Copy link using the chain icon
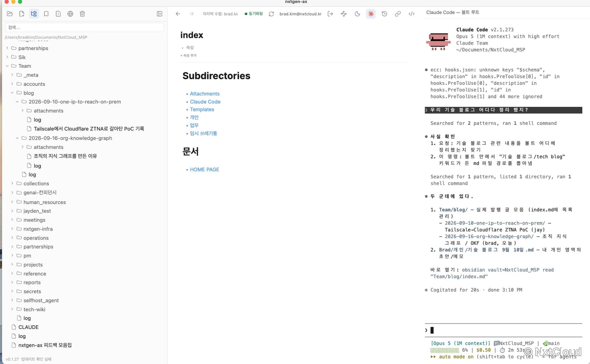Image resolution: width=590 pixels, height=364 pixels. click(398, 14)
